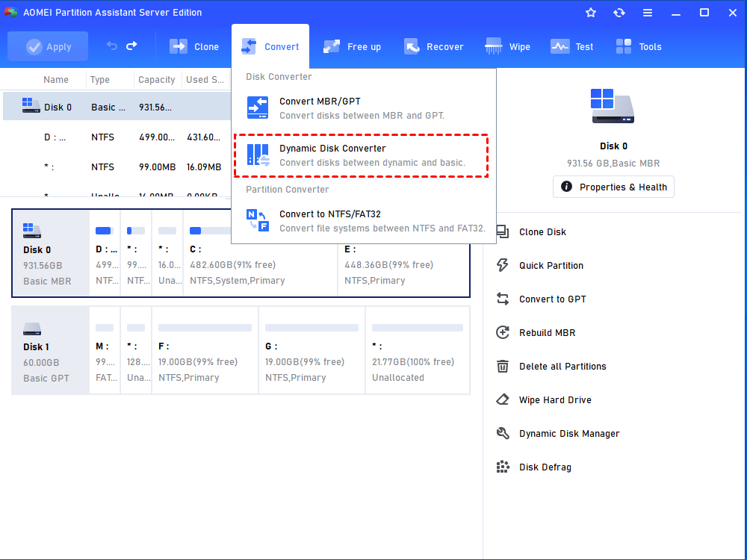
Task: Select E: partition 448.36GB in disk map
Action: click(x=403, y=253)
